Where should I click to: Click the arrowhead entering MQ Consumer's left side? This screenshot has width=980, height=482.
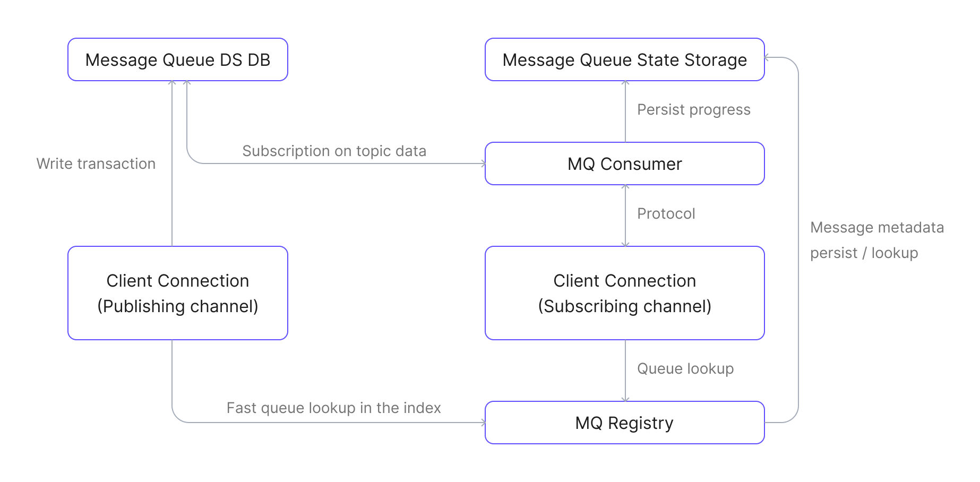tap(483, 163)
